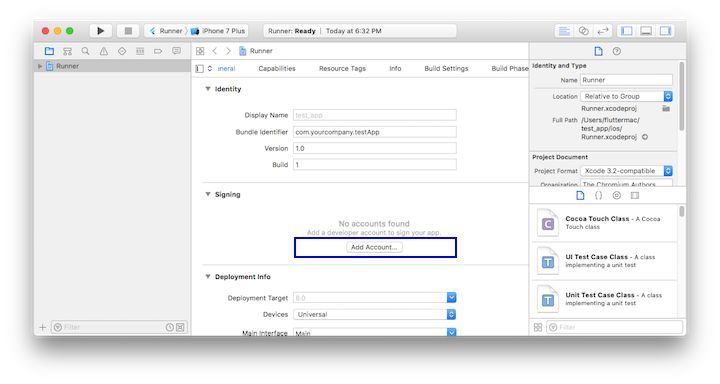Select Runner project row in navigator

(x=112, y=66)
